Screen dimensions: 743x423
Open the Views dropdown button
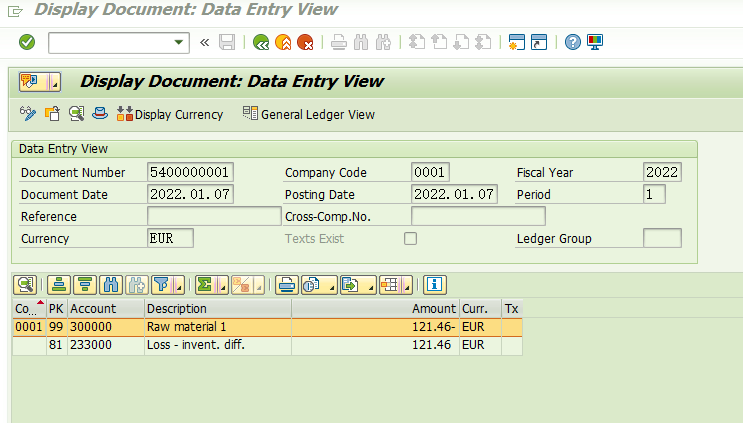(319, 285)
